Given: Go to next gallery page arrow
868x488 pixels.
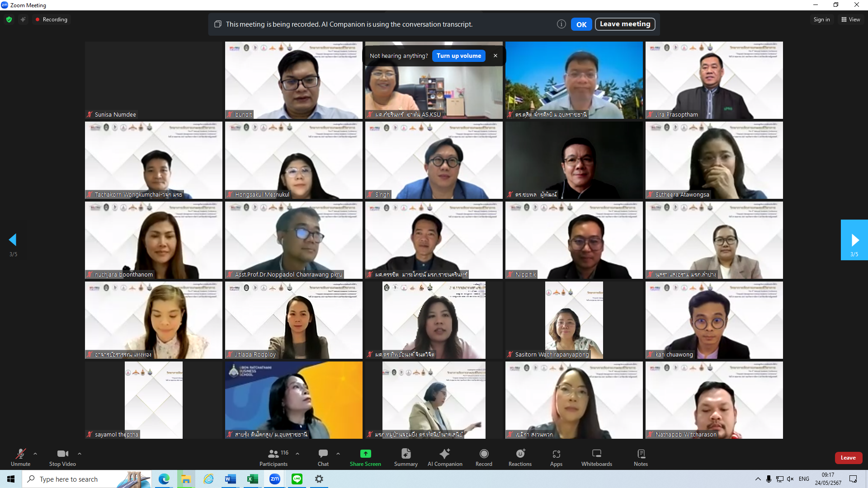Looking at the screenshot, I should click(854, 240).
